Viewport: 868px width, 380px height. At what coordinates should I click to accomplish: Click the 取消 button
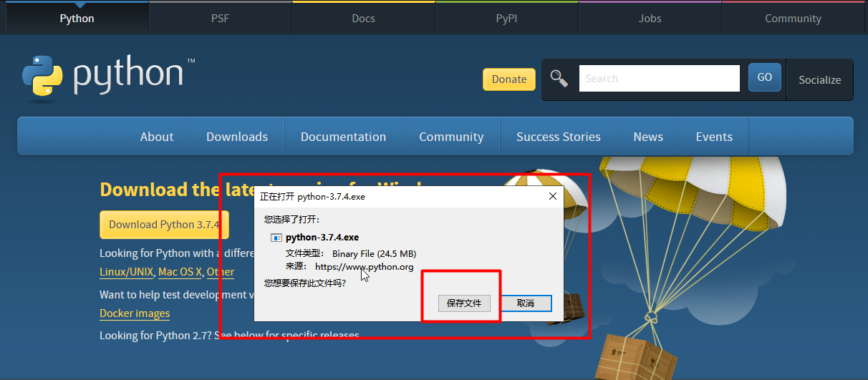click(526, 303)
